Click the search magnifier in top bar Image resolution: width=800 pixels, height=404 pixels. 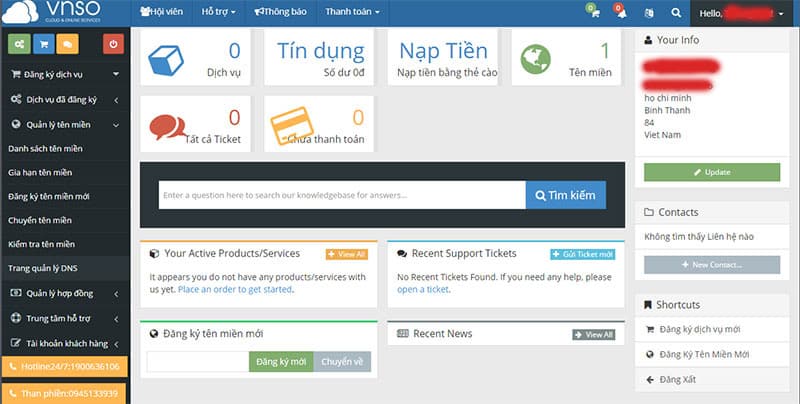point(676,13)
